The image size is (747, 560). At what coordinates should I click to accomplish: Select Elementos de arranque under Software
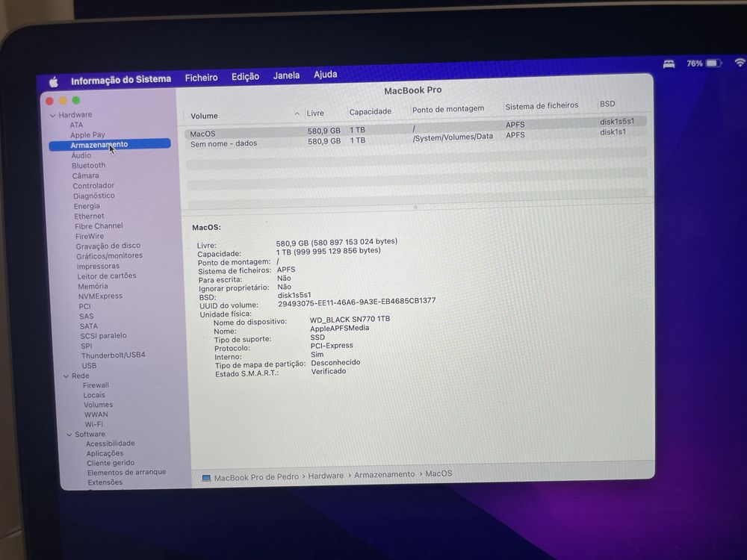coord(127,473)
